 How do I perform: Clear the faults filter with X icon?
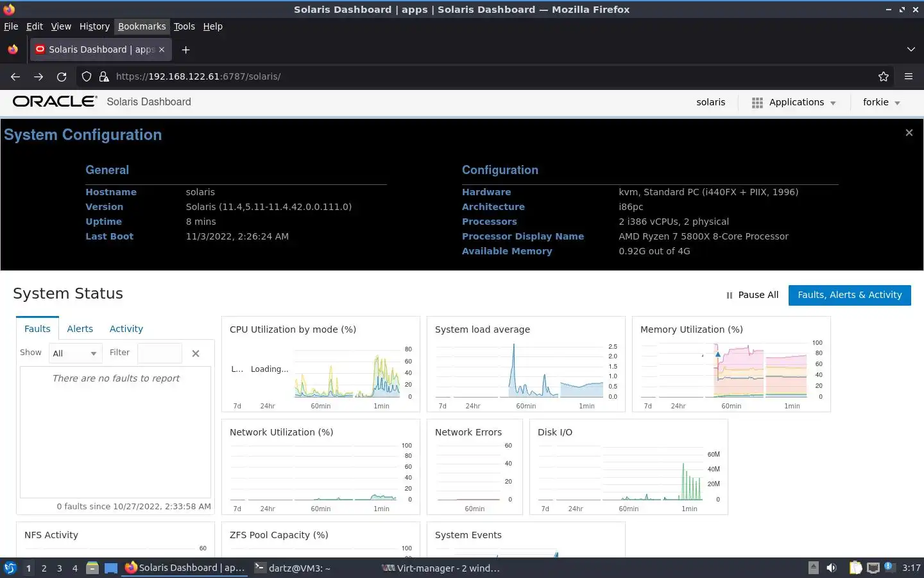[196, 353]
